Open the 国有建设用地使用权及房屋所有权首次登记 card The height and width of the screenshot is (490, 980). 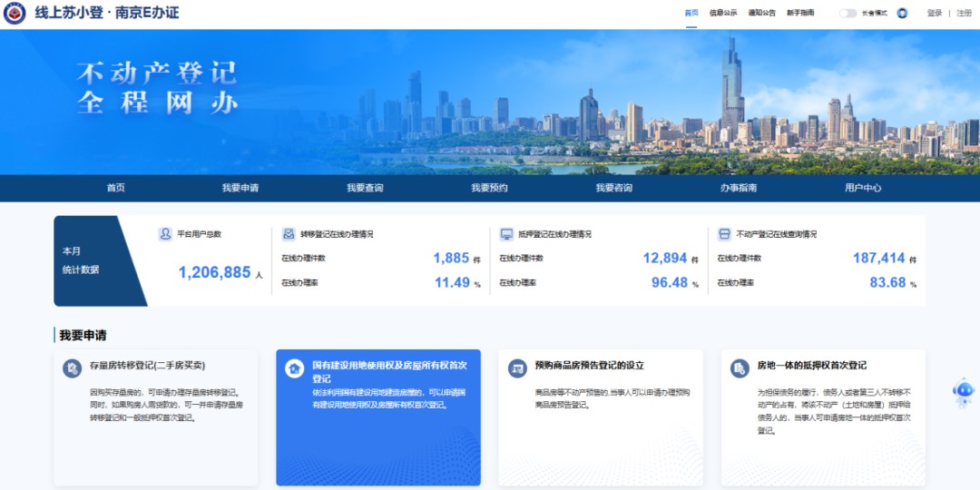[x=378, y=417]
